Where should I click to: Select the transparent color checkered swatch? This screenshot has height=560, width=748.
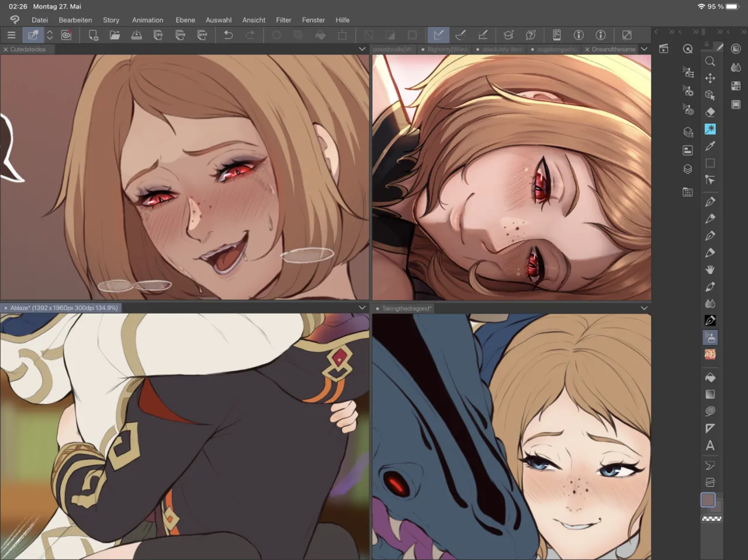711,519
